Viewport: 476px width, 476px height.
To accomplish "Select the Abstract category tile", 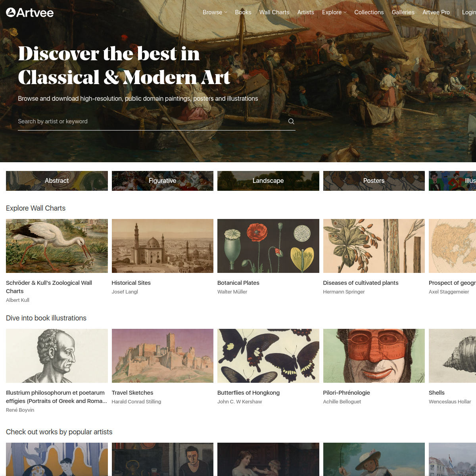I will coord(57,181).
